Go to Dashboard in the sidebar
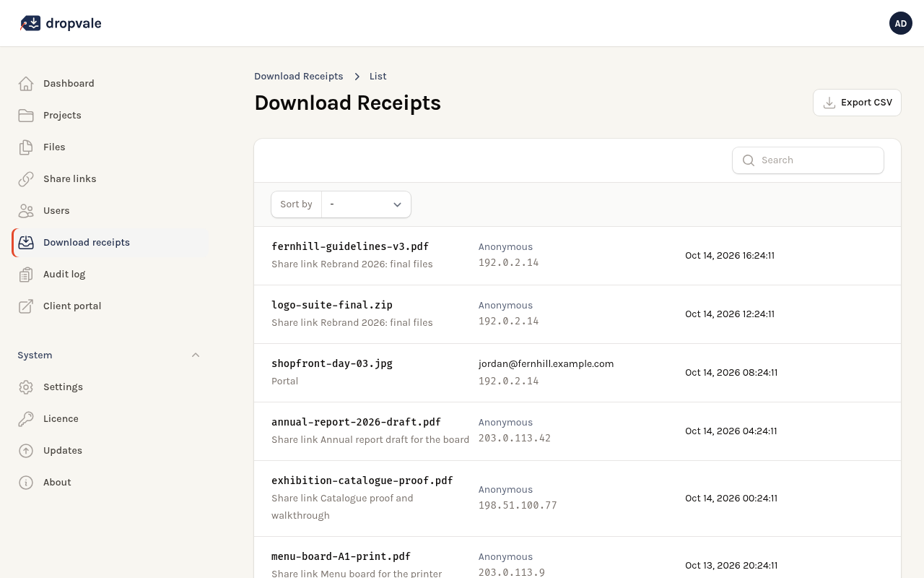The width and height of the screenshot is (924, 578). point(110,84)
